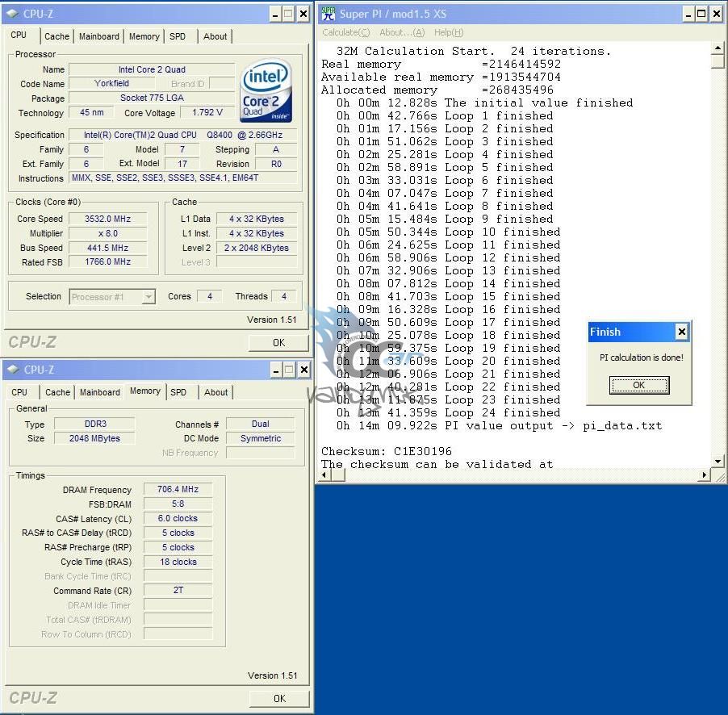The height and width of the screenshot is (715, 728).
Task: Click the Package value Socket 775 LGA
Action: [152, 98]
